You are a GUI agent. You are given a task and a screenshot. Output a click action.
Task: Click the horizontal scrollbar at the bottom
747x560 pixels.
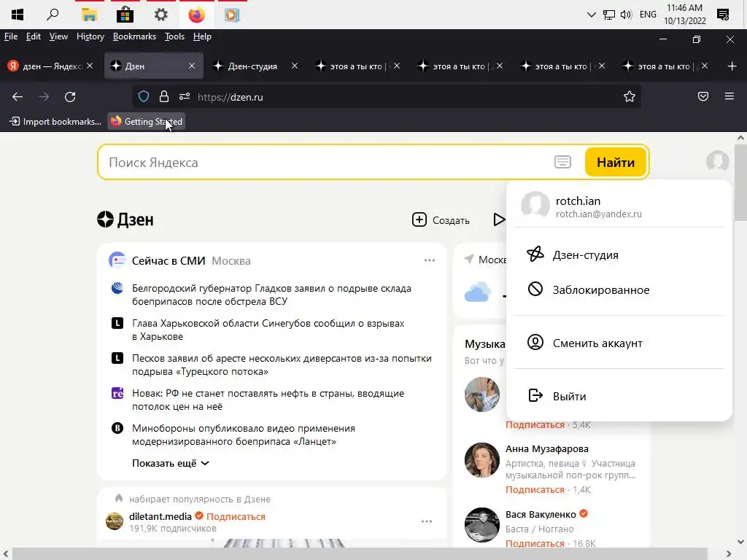point(360,554)
